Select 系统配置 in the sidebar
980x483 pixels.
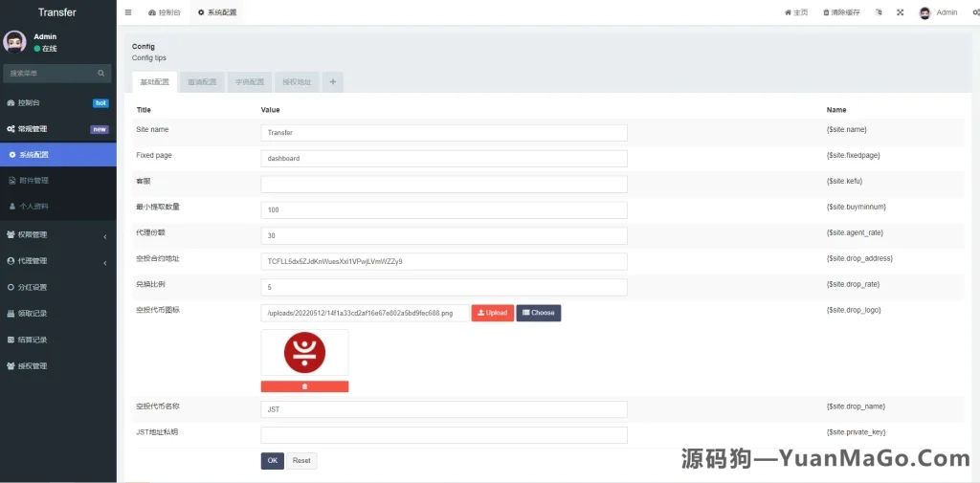(58, 154)
